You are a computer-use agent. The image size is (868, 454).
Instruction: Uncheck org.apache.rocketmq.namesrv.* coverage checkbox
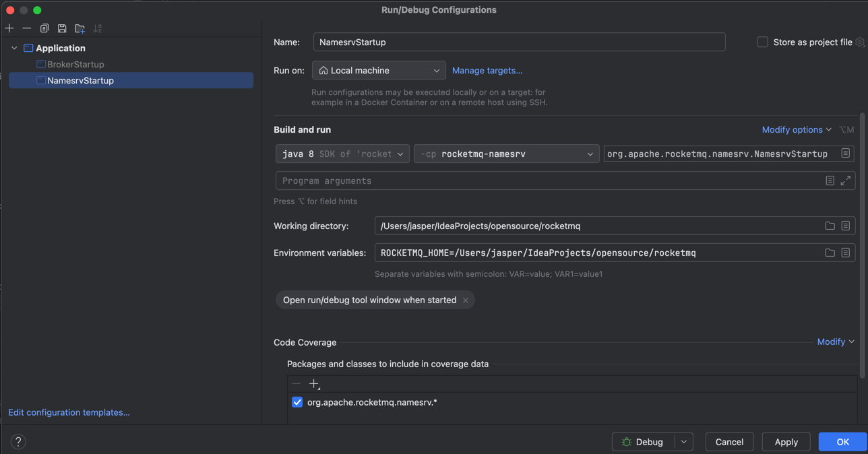click(297, 402)
